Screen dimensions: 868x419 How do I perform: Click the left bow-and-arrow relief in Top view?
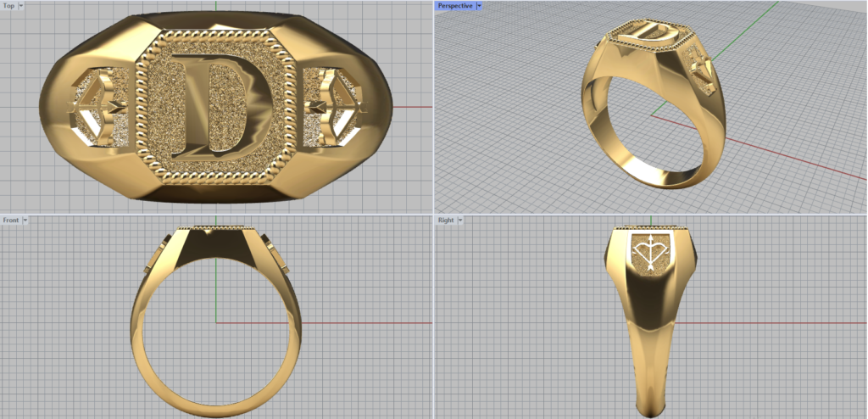97,106
